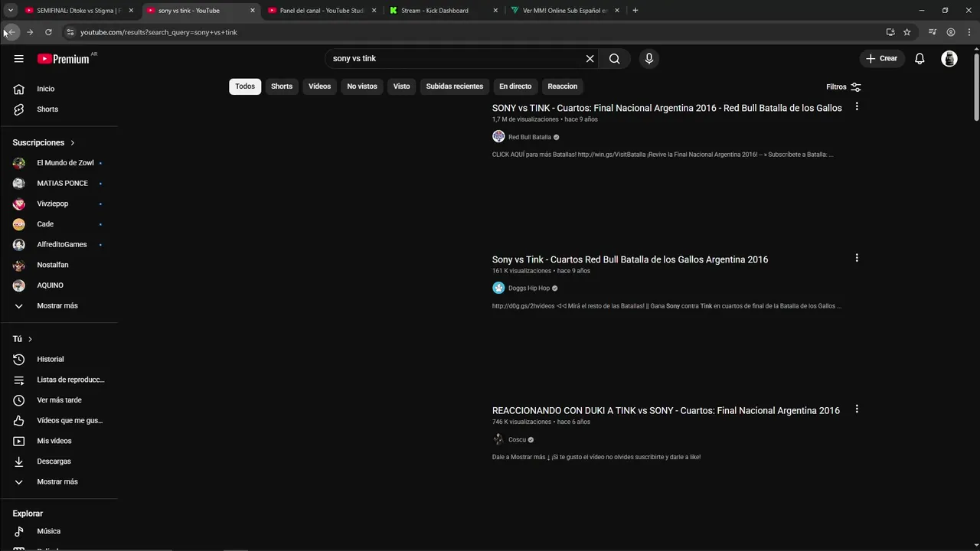Open REACCIONANDO CON DUKI video title

point(666,411)
